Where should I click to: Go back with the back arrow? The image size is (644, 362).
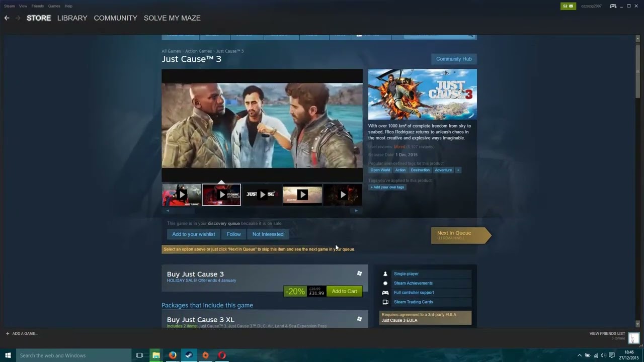coord(7,18)
